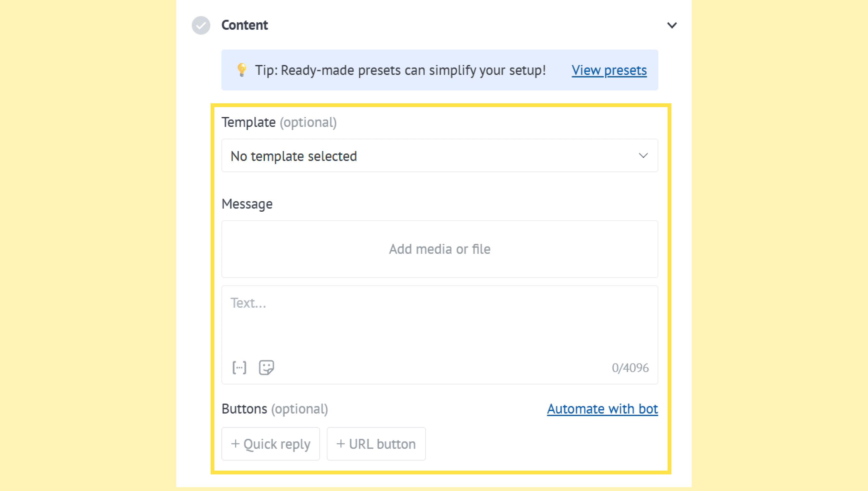Viewport: 868px width, 491px height.
Task: Click the 0/4096 character counter
Action: 630,368
